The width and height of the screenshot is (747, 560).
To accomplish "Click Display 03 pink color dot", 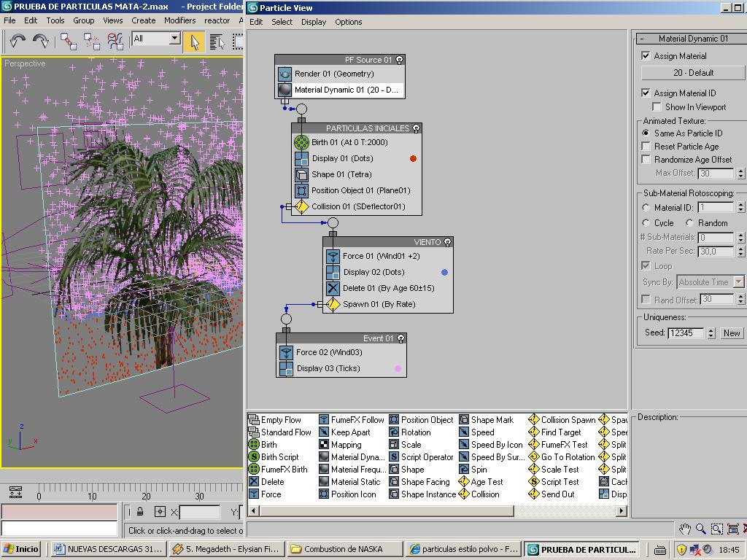I will (398, 368).
